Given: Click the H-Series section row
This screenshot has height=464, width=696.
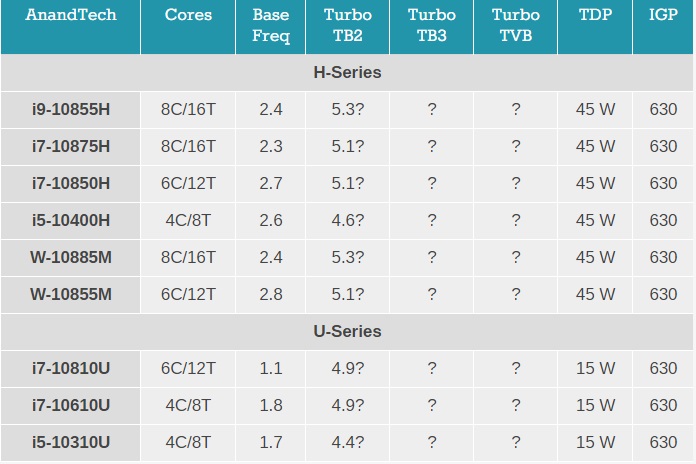Looking at the screenshot, I should click(x=347, y=72).
